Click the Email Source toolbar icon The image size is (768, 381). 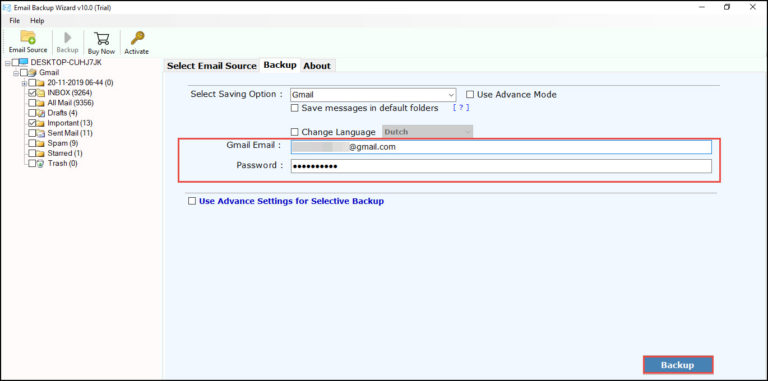click(28, 38)
